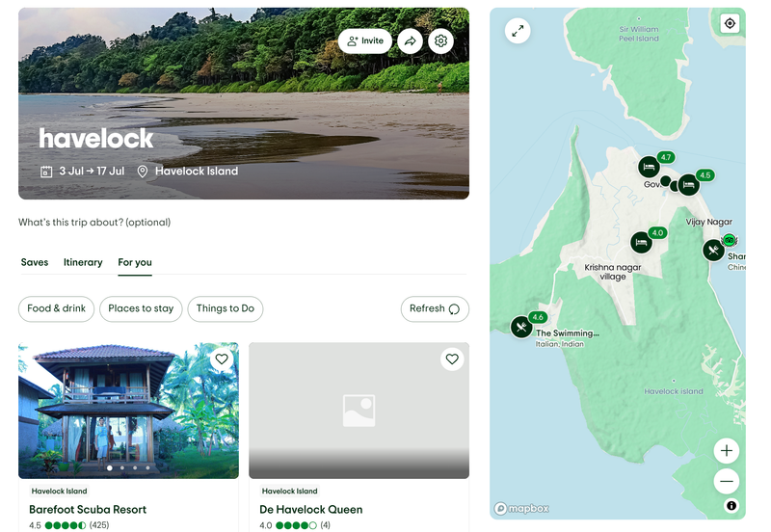The width and height of the screenshot is (771, 532).
Task: Open map attribution info icon
Action: (731, 505)
